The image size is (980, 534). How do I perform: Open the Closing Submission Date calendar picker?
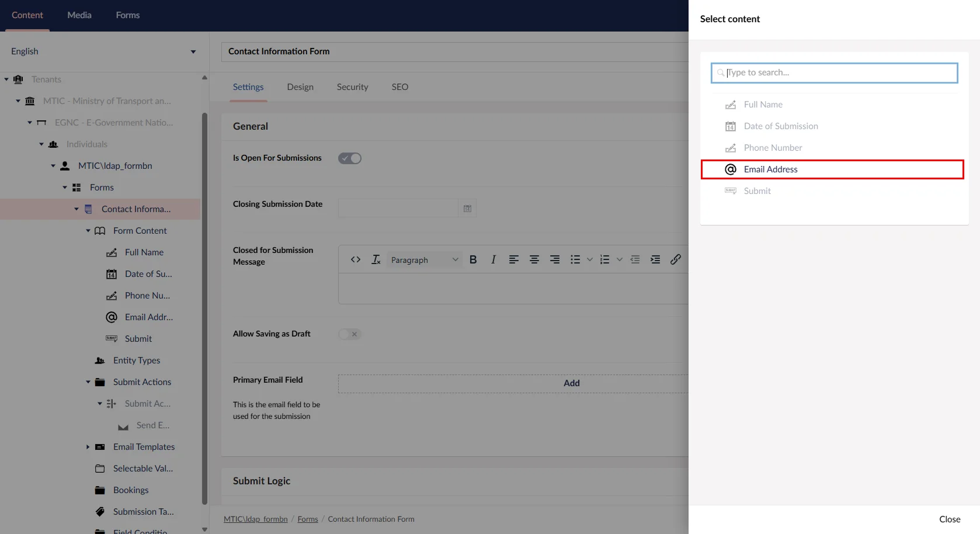[467, 209]
